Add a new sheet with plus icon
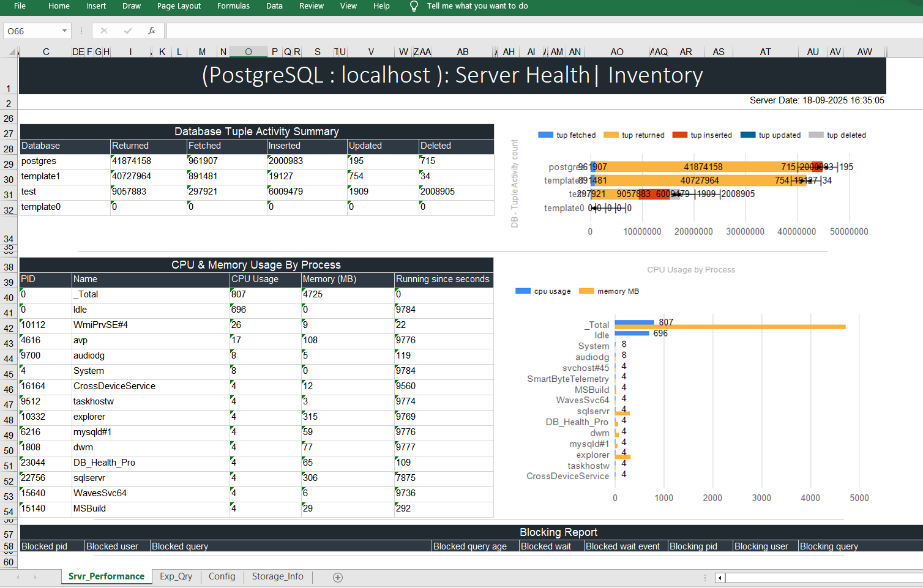The width and height of the screenshot is (923, 588). pyautogui.click(x=338, y=577)
